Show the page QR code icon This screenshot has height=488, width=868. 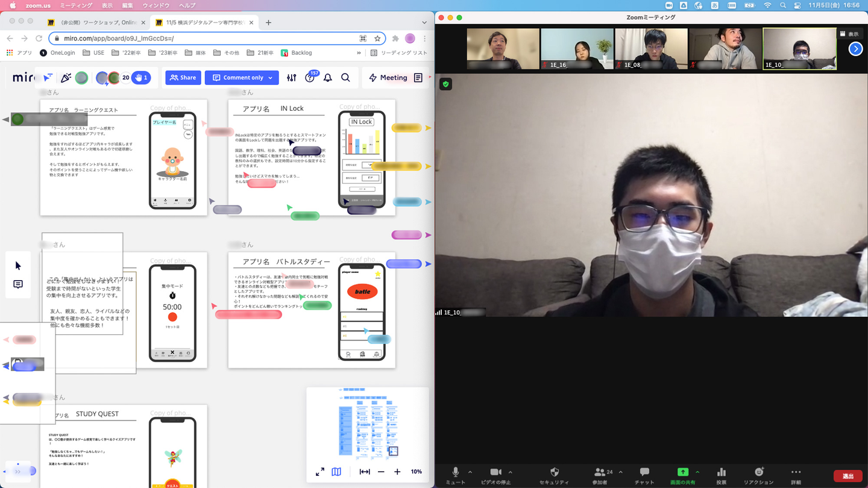pos(363,39)
